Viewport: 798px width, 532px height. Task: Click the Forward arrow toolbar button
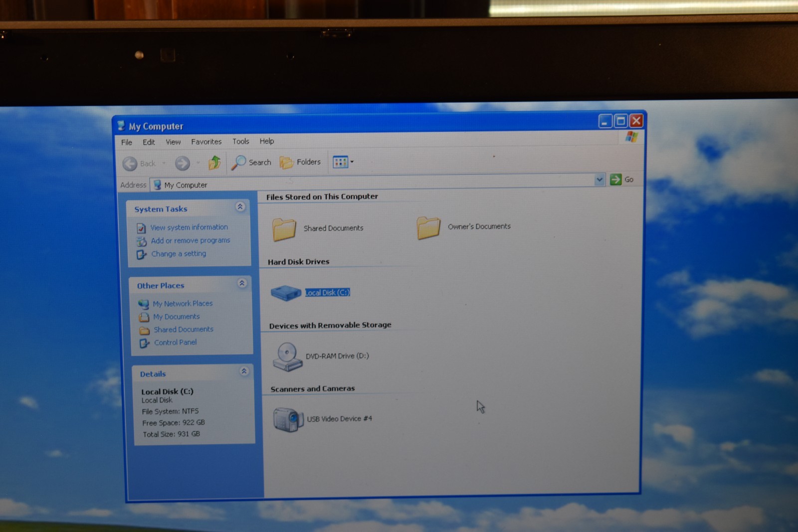pos(182,163)
